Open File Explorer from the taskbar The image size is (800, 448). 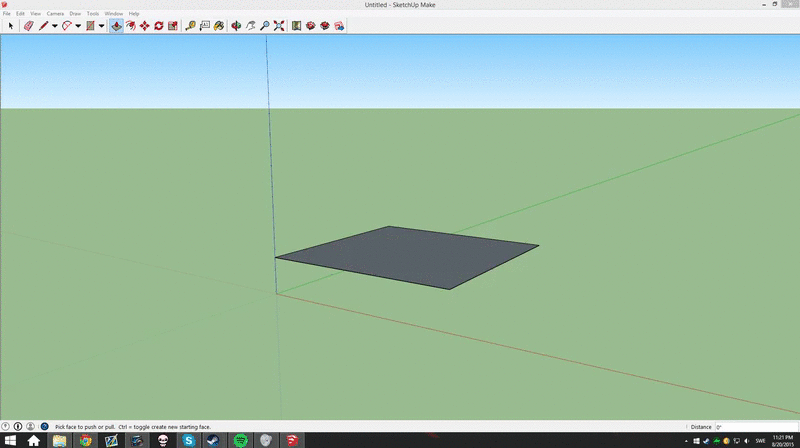click(59, 440)
